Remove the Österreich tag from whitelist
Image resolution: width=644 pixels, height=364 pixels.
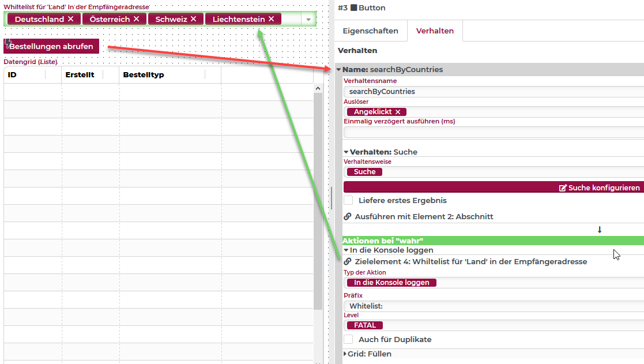point(136,19)
